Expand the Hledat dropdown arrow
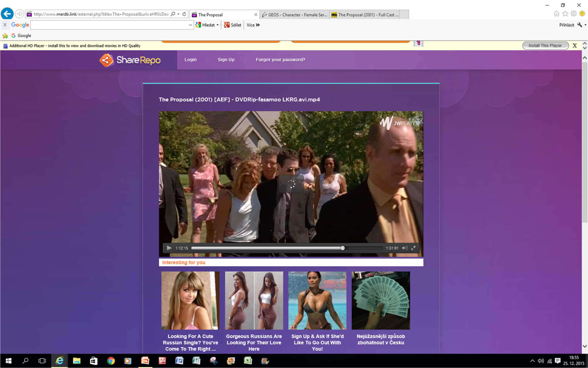 pos(218,25)
